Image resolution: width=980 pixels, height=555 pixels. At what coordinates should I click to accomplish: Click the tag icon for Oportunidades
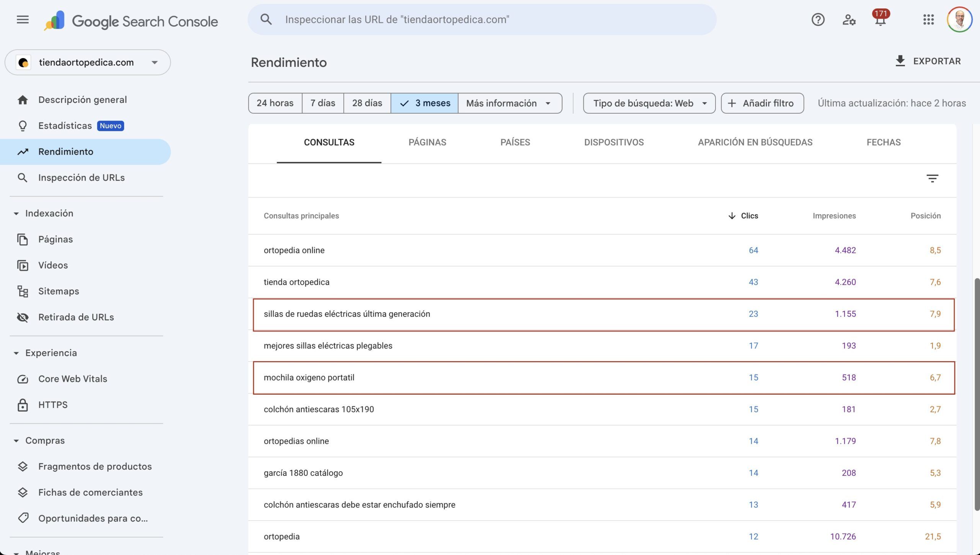[23, 518]
